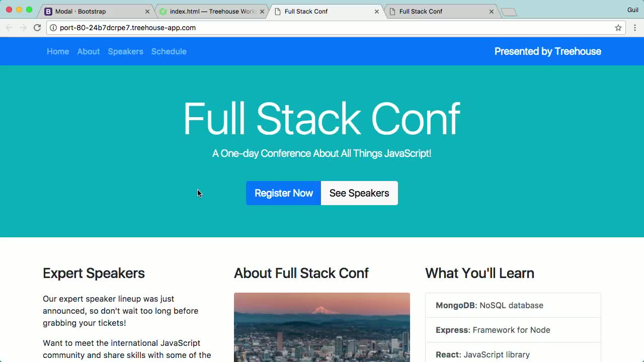Select the About link in the navbar

click(89, 51)
